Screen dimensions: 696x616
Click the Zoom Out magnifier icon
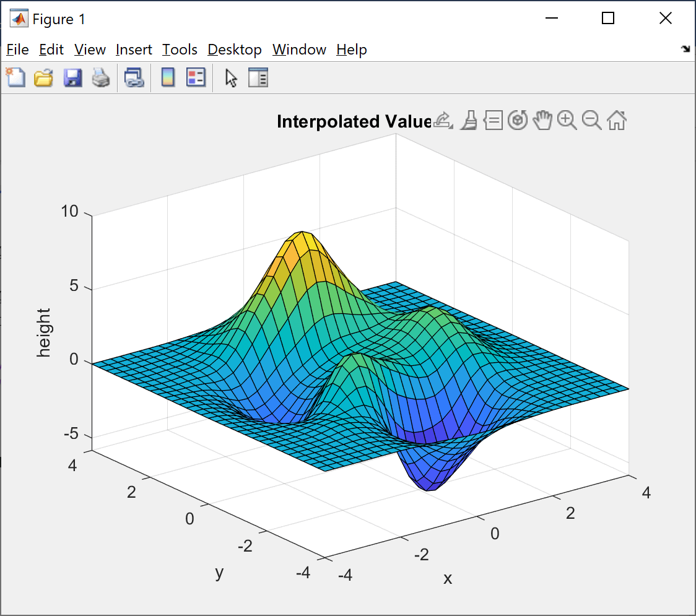tap(591, 121)
